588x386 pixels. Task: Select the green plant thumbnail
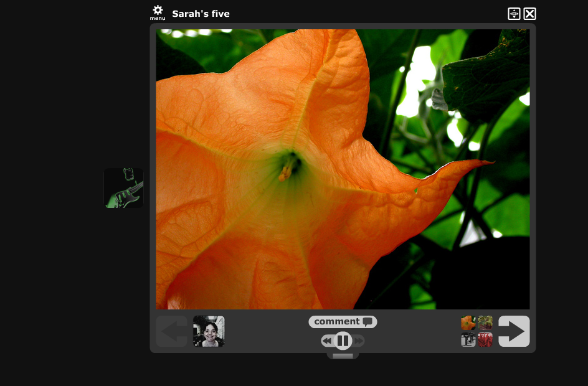pyautogui.click(x=485, y=323)
